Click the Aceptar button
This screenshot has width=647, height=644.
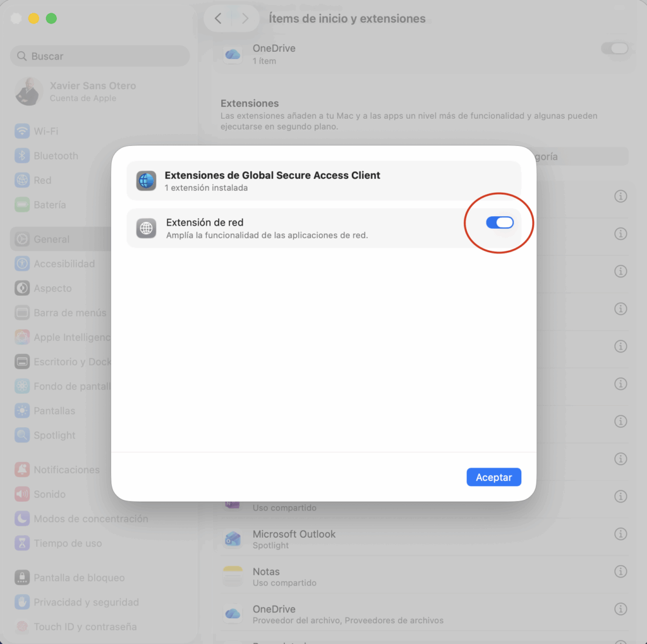493,477
